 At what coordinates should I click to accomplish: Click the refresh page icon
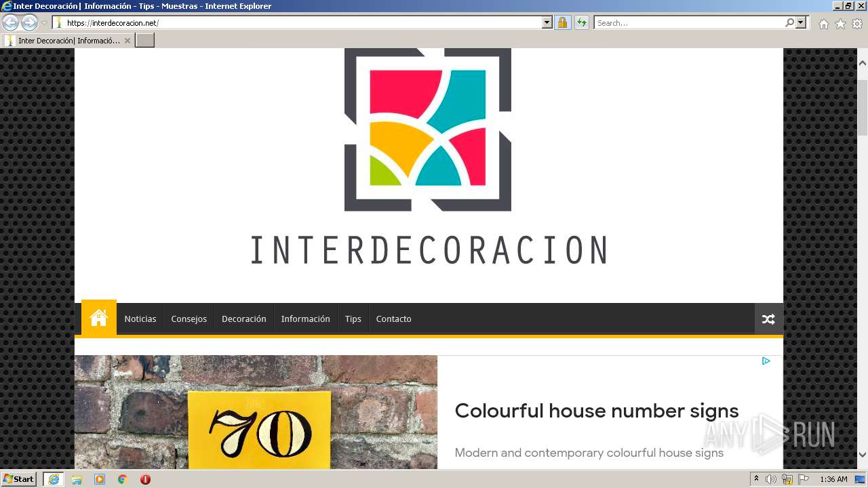pyautogui.click(x=582, y=22)
